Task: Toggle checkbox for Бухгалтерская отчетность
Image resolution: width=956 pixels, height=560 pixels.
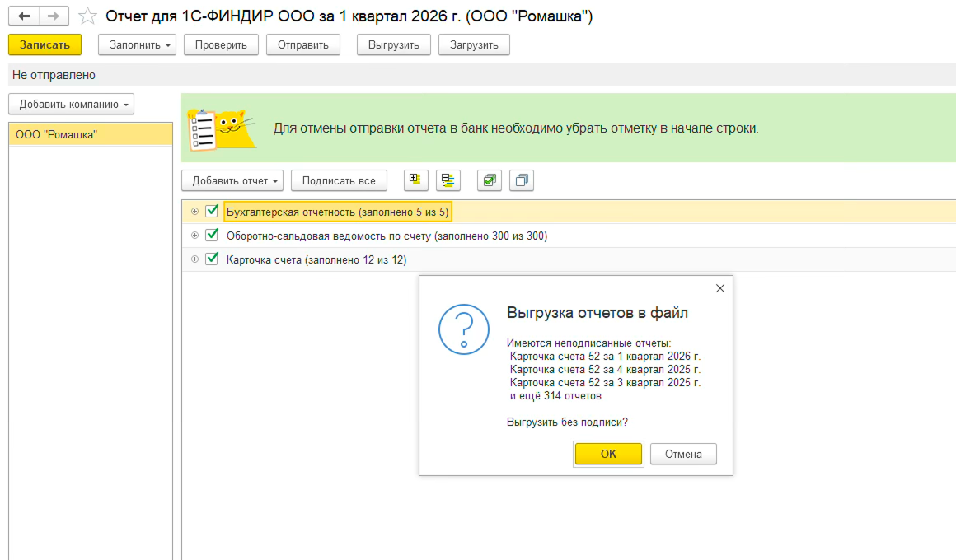Action: tap(212, 211)
